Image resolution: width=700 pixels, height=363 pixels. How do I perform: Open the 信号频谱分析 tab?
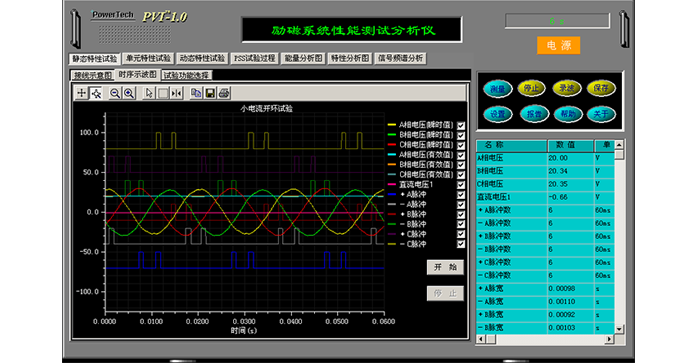click(400, 58)
